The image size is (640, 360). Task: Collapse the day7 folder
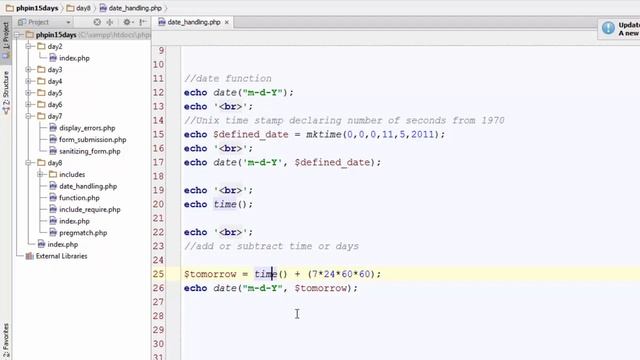pos(29,116)
